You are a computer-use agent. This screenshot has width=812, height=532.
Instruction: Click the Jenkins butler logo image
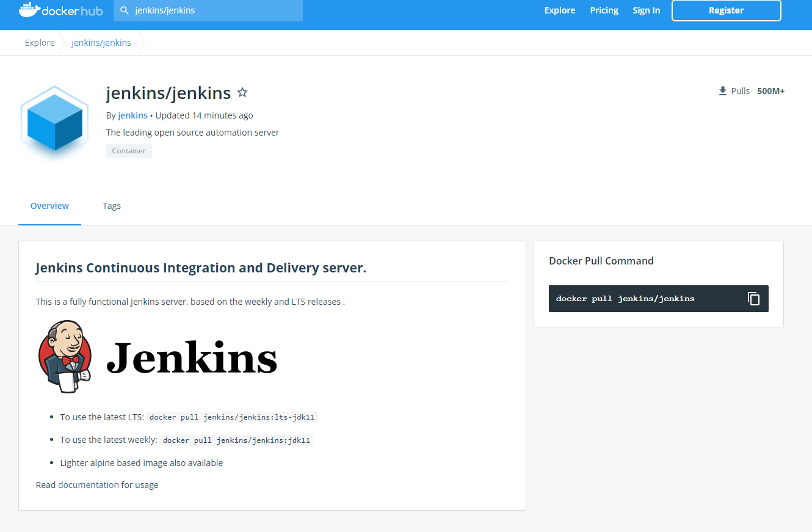point(65,357)
